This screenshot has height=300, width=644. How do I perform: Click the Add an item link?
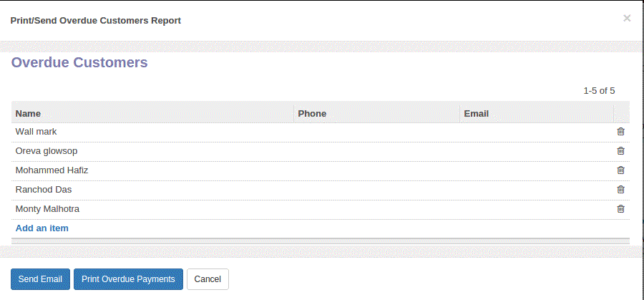(42, 228)
